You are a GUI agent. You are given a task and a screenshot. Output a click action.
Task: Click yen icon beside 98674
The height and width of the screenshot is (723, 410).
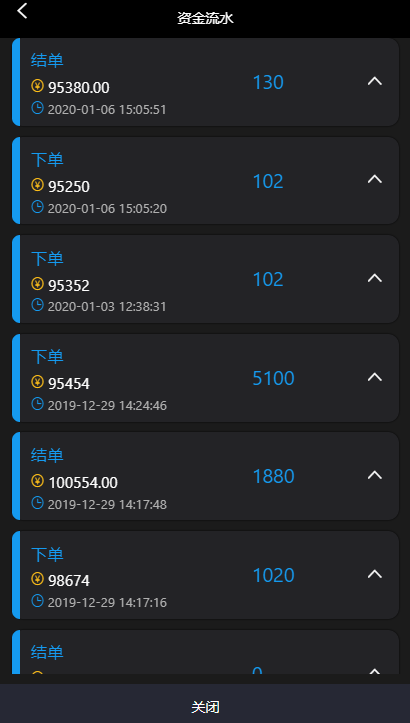point(37,579)
